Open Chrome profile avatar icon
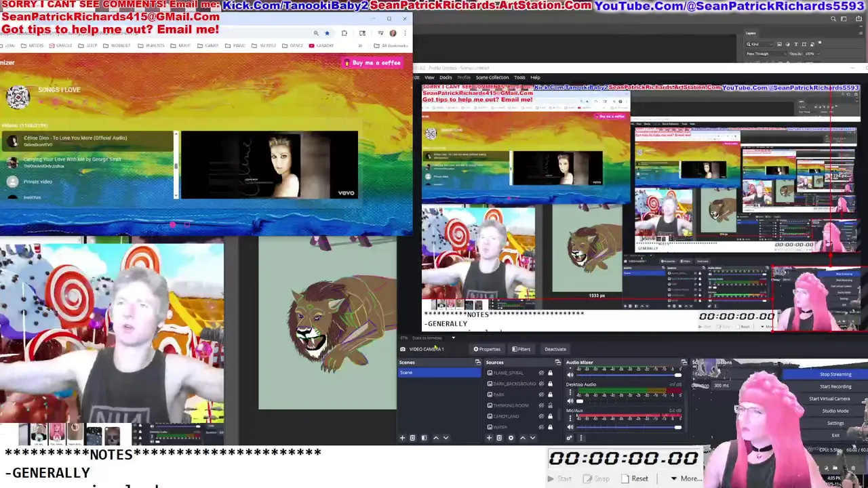This screenshot has width=868, height=488. click(x=393, y=33)
